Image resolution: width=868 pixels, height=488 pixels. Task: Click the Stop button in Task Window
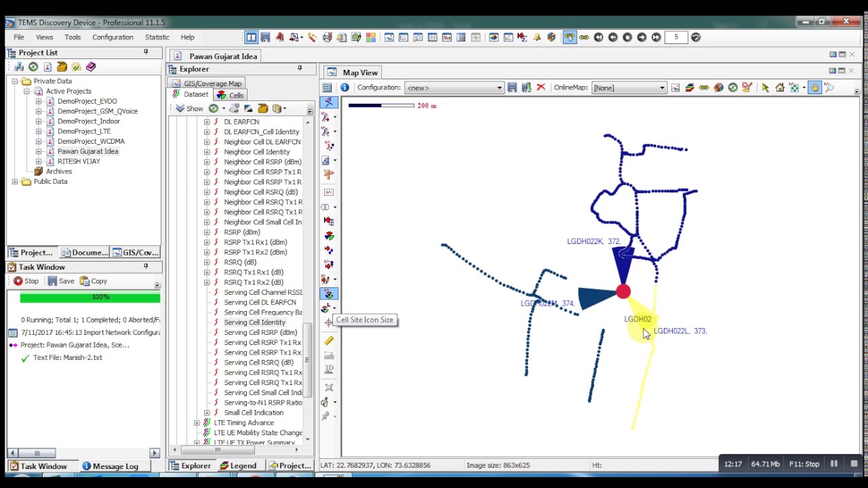click(x=26, y=281)
